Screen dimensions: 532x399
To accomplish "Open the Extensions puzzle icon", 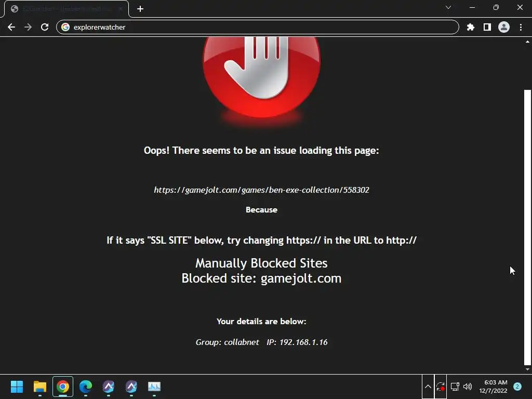I will [x=470, y=27].
